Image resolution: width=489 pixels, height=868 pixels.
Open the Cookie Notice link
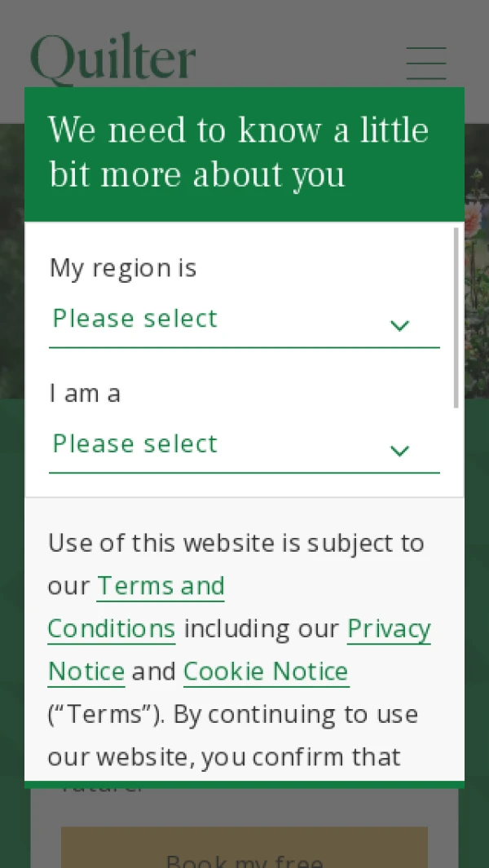[266, 672]
